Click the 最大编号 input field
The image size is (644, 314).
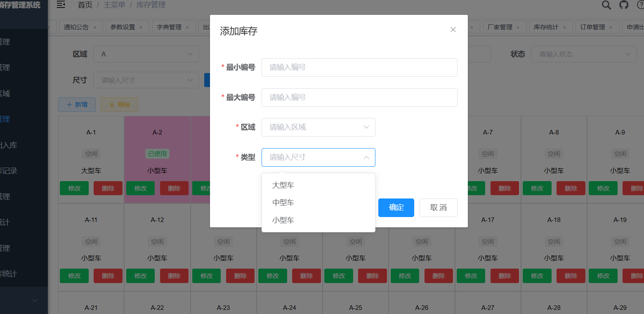click(359, 97)
